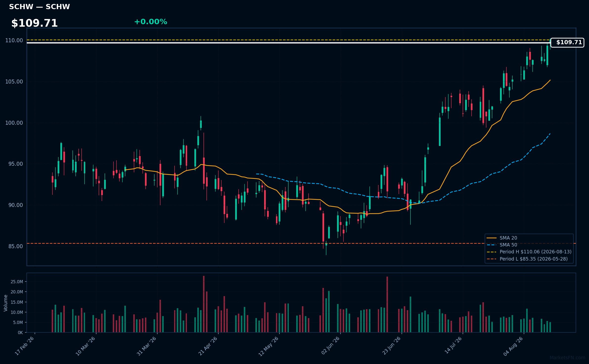Click the +0.00% change indicator

(151, 22)
